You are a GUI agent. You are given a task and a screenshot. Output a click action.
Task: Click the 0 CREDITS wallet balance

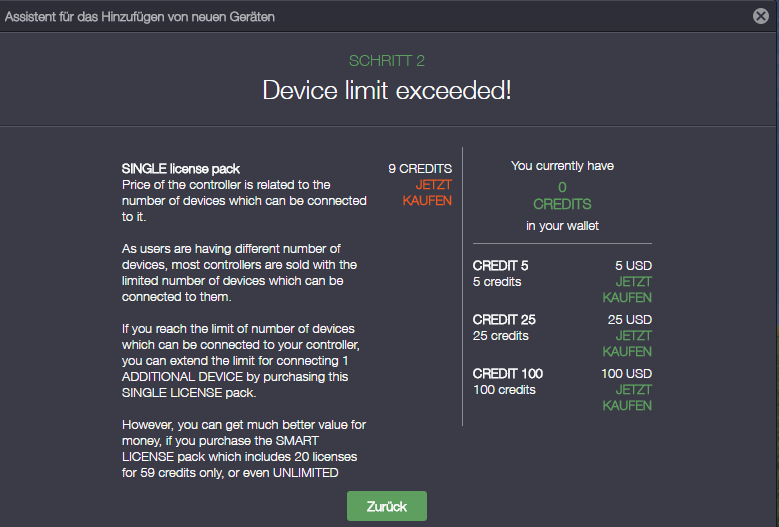click(562, 195)
